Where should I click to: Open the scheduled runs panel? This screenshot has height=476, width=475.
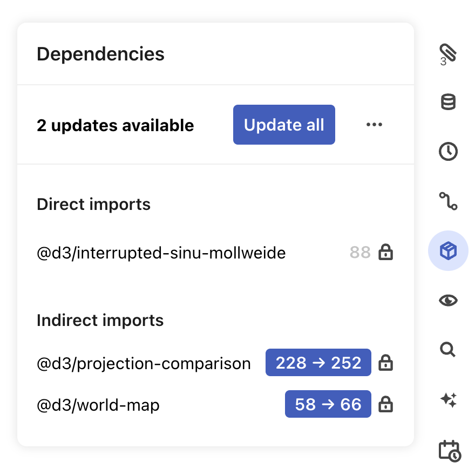(447, 449)
